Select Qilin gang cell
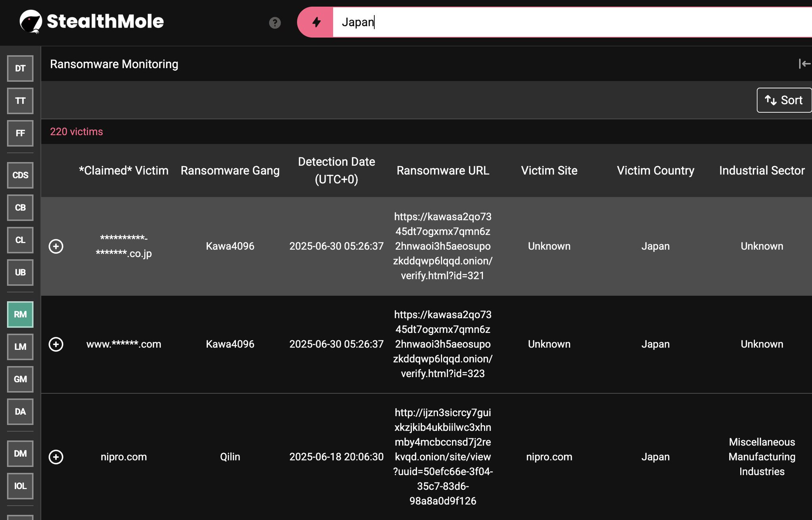The height and width of the screenshot is (520, 812). pos(230,457)
